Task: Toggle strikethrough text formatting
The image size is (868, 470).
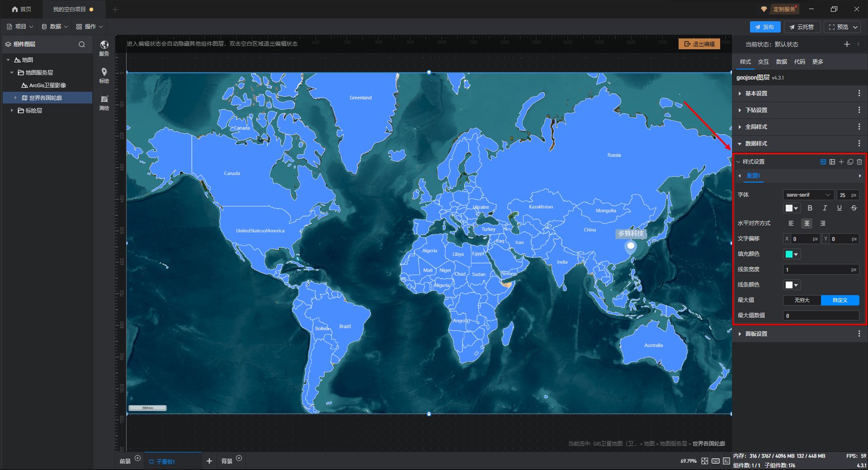Action: coord(854,208)
